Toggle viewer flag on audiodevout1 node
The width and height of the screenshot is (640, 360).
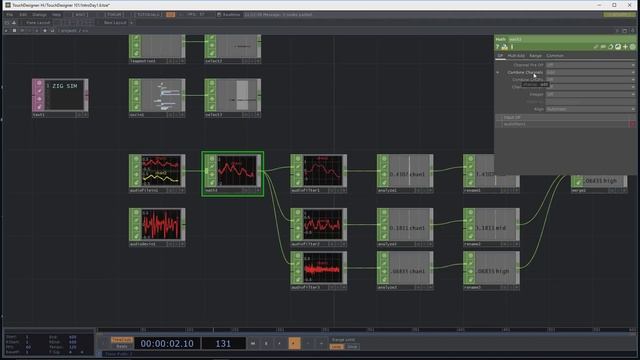click(x=136, y=212)
